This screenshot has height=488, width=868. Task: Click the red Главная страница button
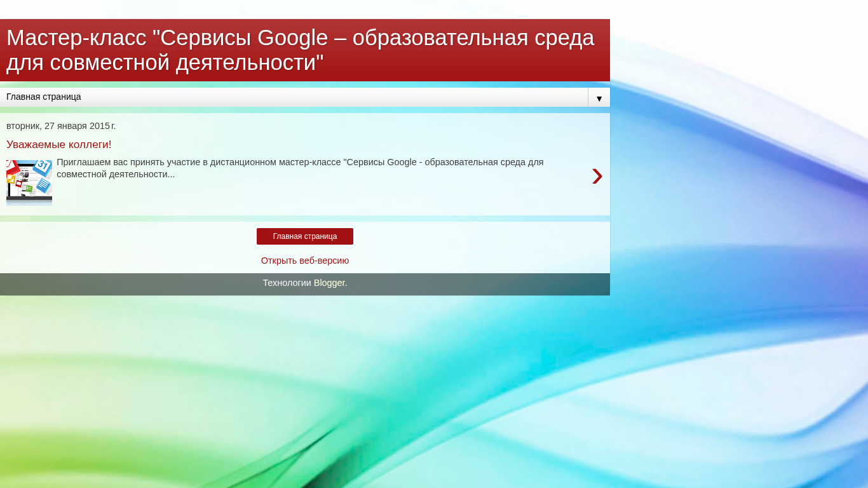coord(305,236)
